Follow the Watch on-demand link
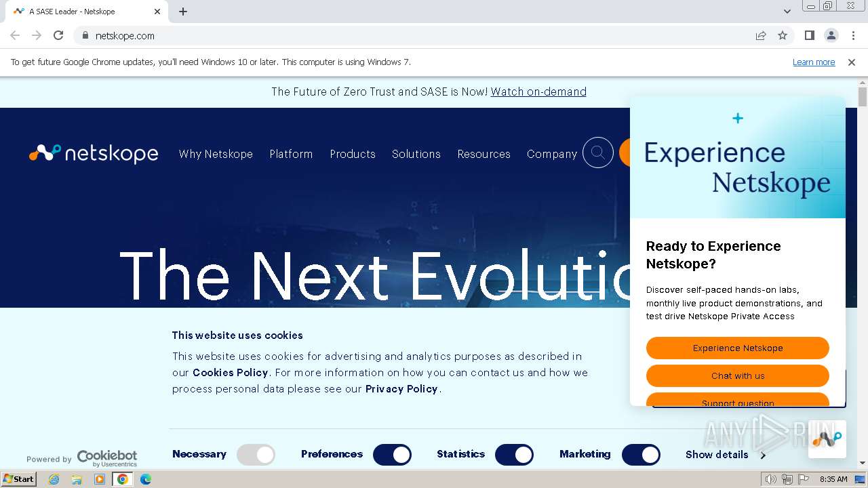Viewport: 868px width, 488px height. [x=538, y=91]
